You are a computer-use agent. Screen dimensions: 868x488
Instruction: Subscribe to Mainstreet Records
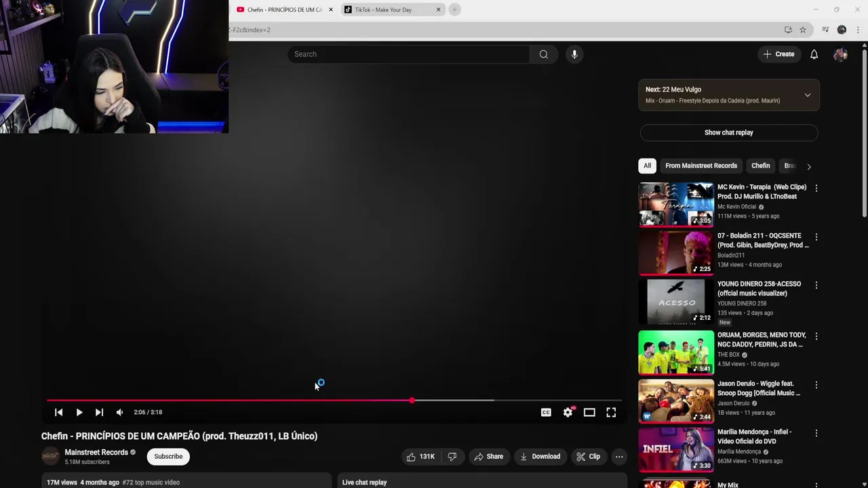pyautogui.click(x=168, y=457)
